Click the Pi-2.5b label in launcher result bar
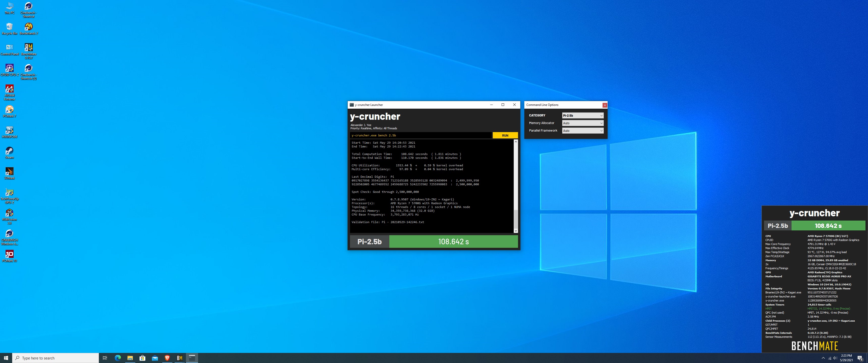The width and height of the screenshot is (868, 363). [370, 241]
